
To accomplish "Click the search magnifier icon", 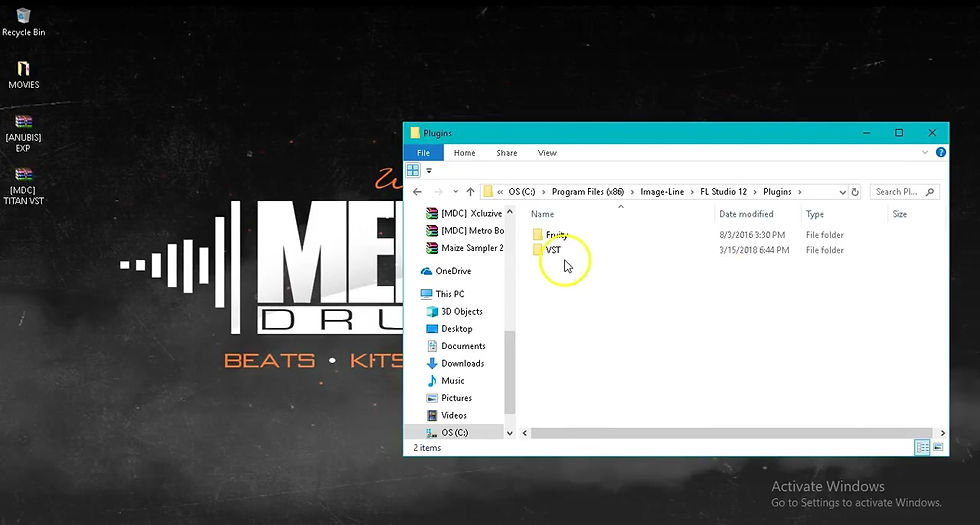I will (929, 192).
